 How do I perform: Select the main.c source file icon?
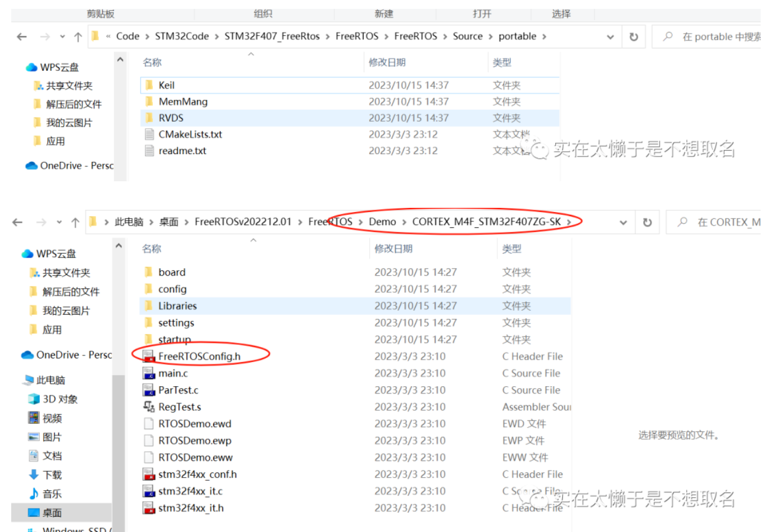pos(149,373)
